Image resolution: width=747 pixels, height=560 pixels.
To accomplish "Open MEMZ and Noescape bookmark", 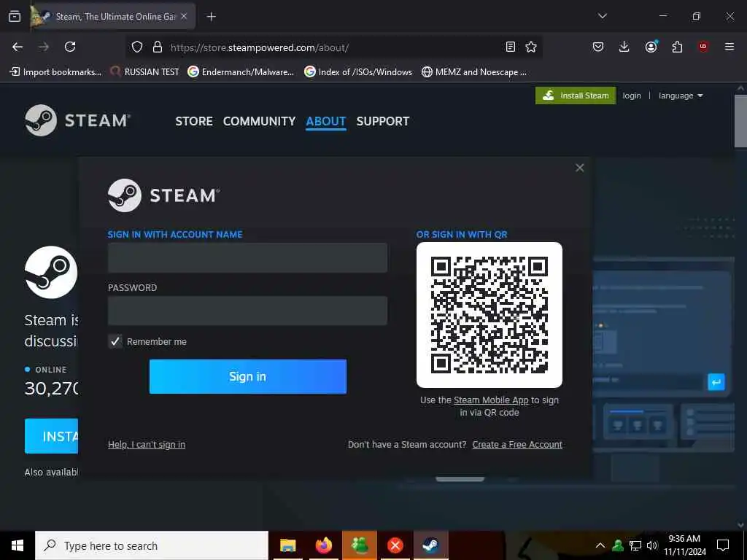I will click(x=474, y=72).
